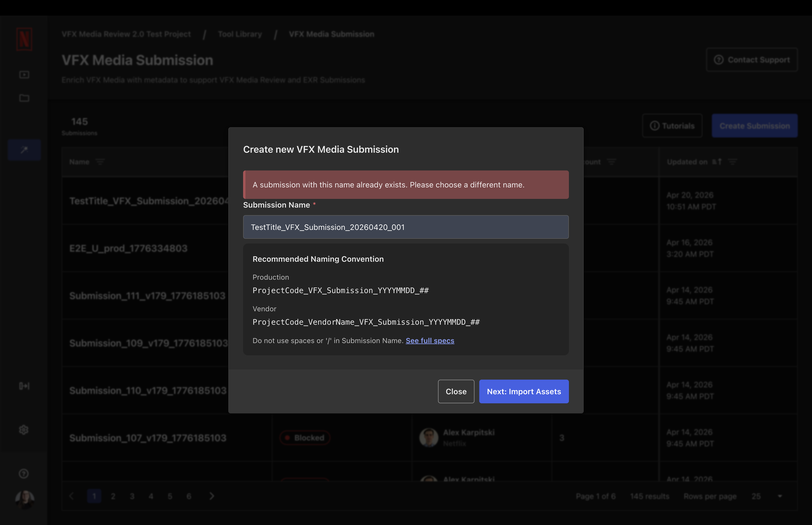The height and width of the screenshot is (525, 812).
Task: Click the Contact Support button
Action: 752,60
